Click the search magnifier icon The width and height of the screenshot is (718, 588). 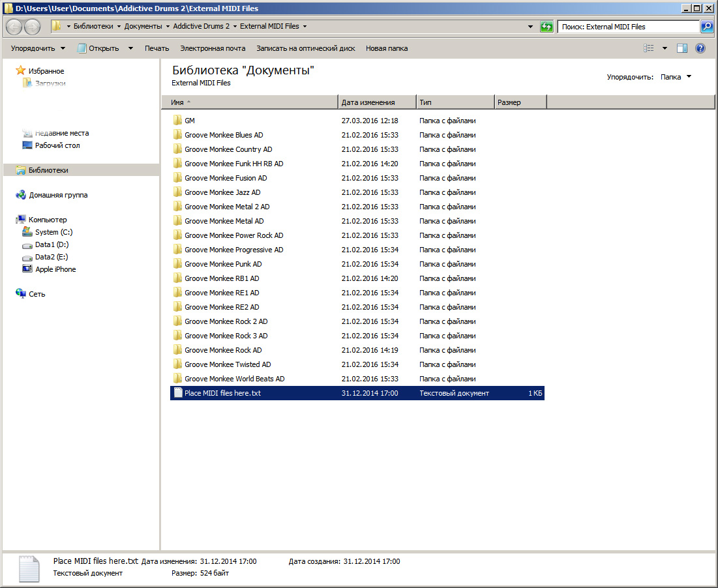[x=706, y=27]
